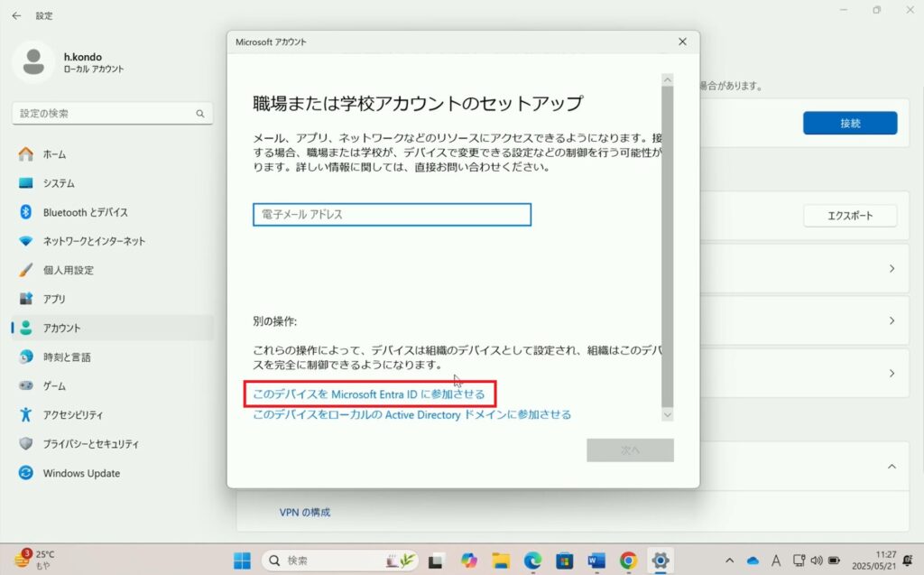Launch Microsoft Edge from the taskbar
This screenshot has height=575, width=924.
pyautogui.click(x=532, y=561)
